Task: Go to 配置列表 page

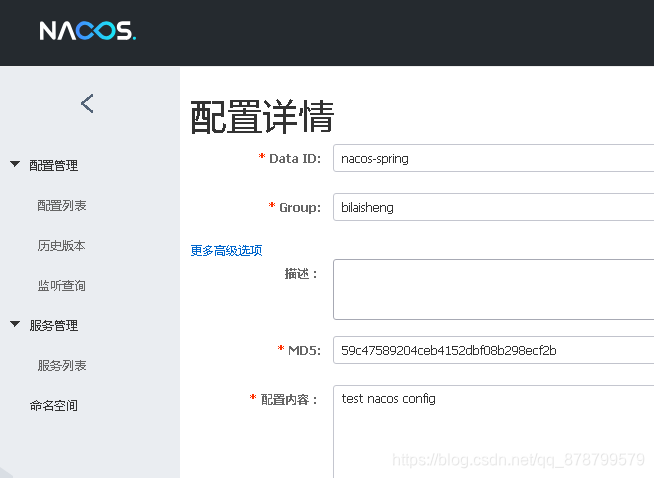Action: pos(62,206)
